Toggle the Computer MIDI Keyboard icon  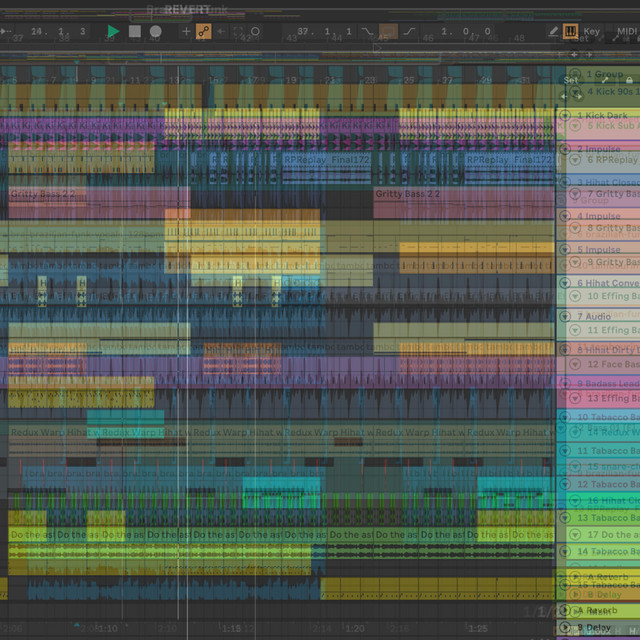[x=571, y=32]
